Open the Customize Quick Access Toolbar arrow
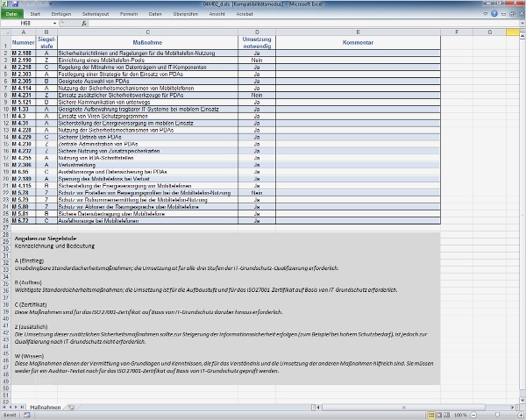The width and height of the screenshot is (526, 420). [50, 4]
